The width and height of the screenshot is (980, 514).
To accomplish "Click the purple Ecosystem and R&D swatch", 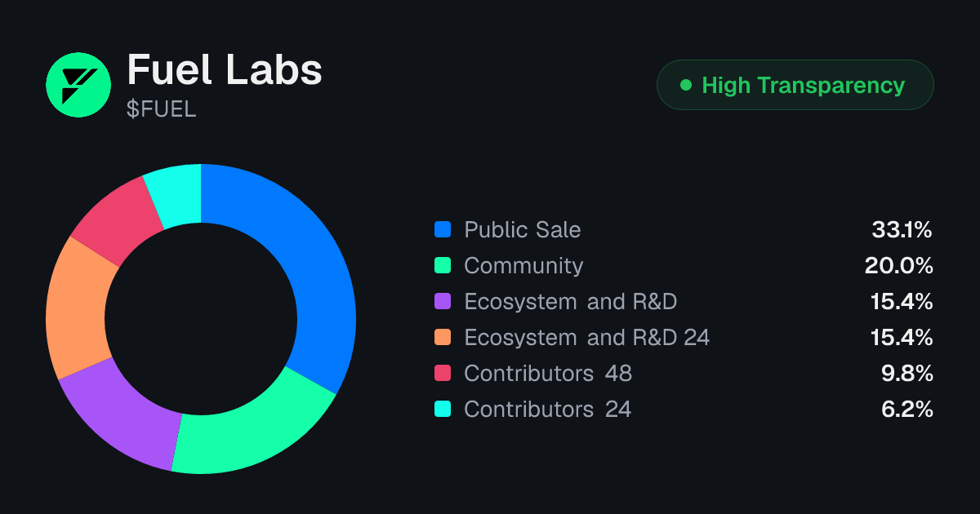I will [443, 302].
